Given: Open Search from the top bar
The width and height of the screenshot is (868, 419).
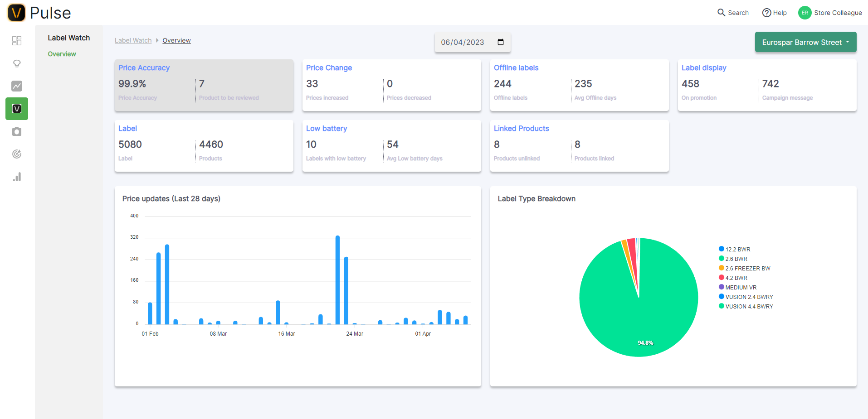Looking at the screenshot, I should [733, 13].
